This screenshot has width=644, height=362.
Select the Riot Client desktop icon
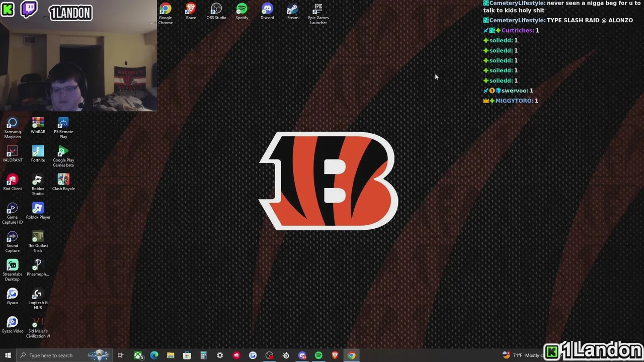pos(13,183)
